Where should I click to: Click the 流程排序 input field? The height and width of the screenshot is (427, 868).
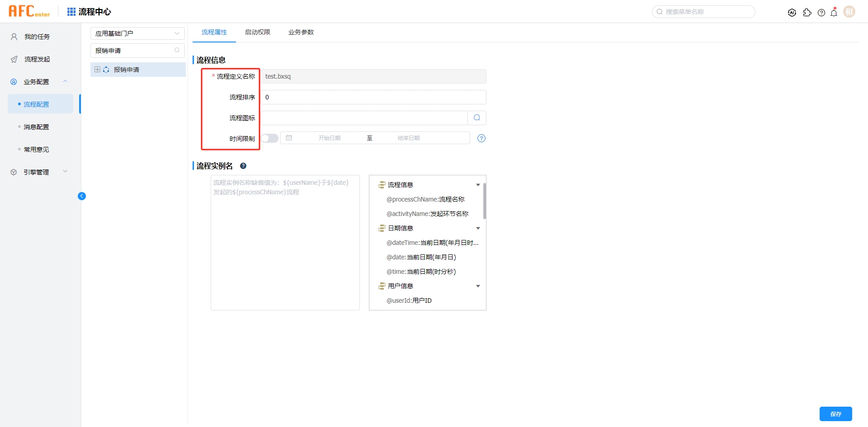coord(373,97)
